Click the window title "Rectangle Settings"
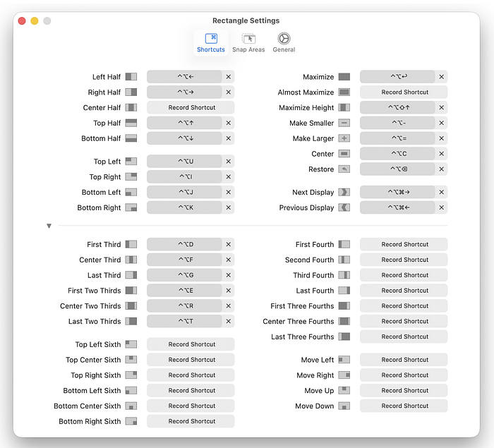The width and height of the screenshot is (494, 448). tap(246, 20)
